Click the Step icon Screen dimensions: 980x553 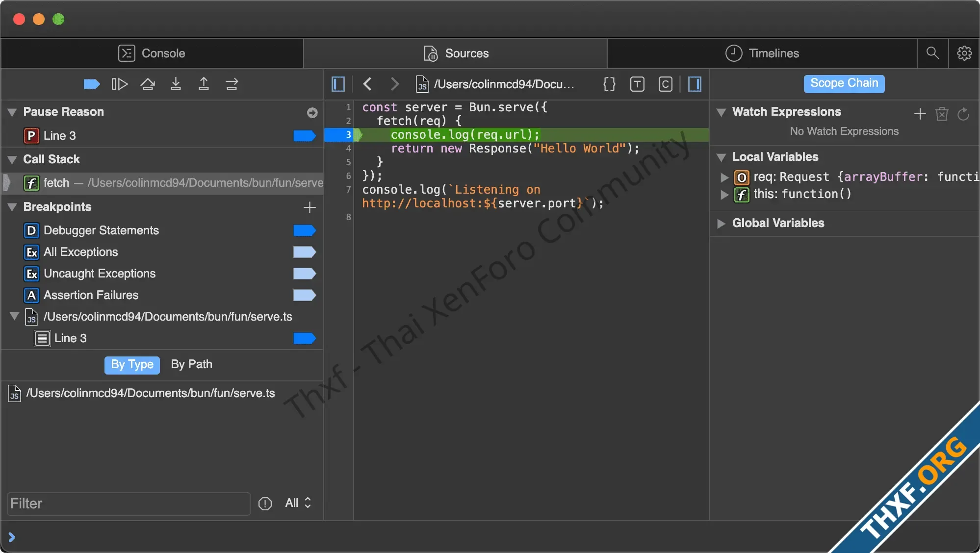(148, 84)
